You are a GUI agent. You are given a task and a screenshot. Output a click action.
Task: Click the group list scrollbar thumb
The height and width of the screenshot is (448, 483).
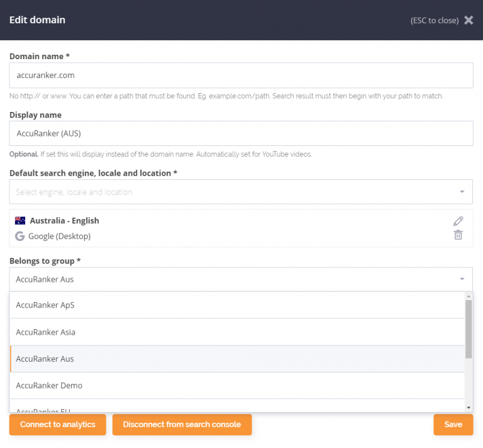[469, 327]
